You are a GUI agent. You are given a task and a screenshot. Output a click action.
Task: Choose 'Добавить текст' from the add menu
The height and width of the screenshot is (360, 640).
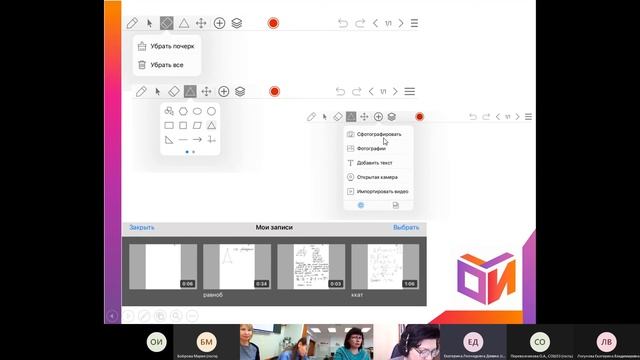point(378,163)
